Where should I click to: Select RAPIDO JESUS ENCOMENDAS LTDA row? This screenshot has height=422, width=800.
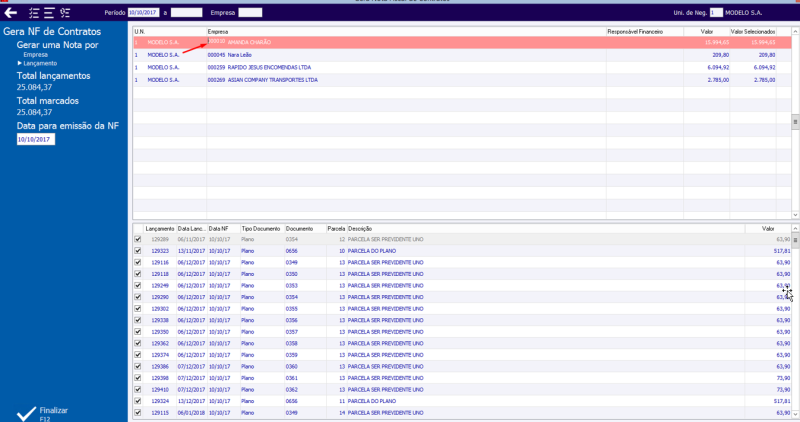pyautogui.click(x=462, y=67)
